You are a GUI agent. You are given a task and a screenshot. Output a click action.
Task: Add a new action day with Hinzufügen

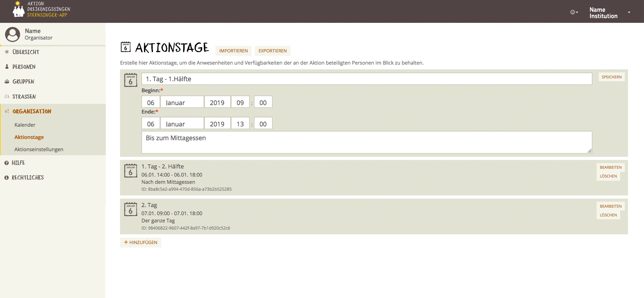point(140,242)
